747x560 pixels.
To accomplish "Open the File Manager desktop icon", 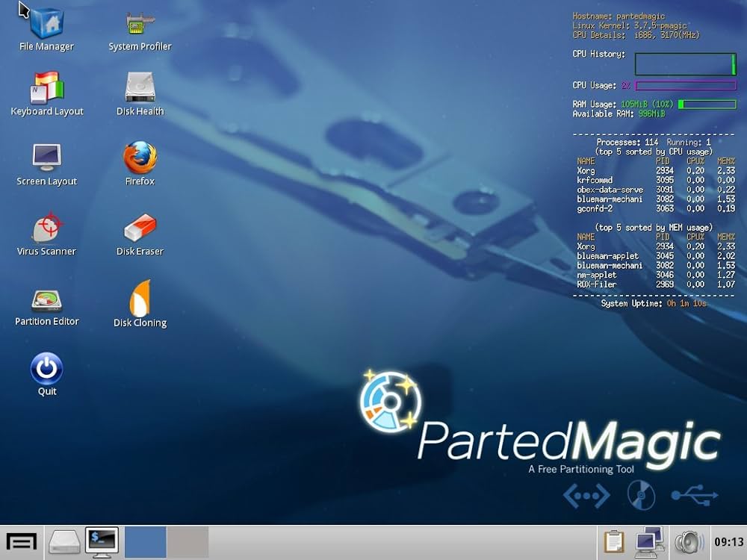I will coord(46,24).
